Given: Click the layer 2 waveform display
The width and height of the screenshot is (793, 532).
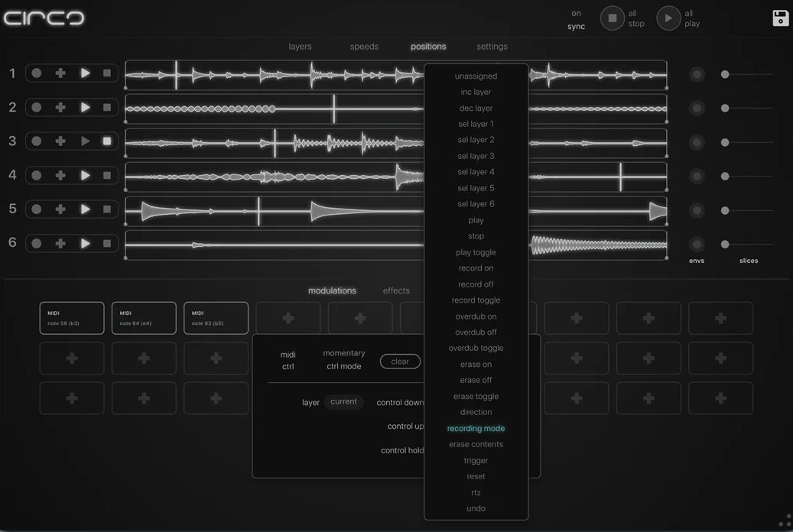Looking at the screenshot, I should coord(396,109).
